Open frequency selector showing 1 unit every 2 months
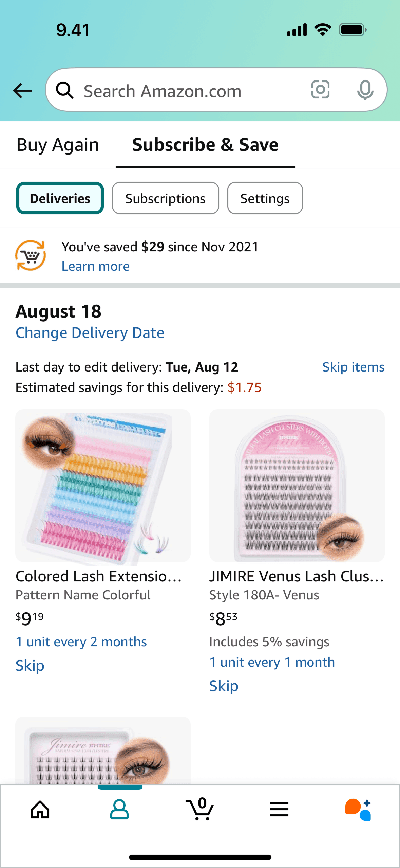The width and height of the screenshot is (400, 868). pos(81,641)
